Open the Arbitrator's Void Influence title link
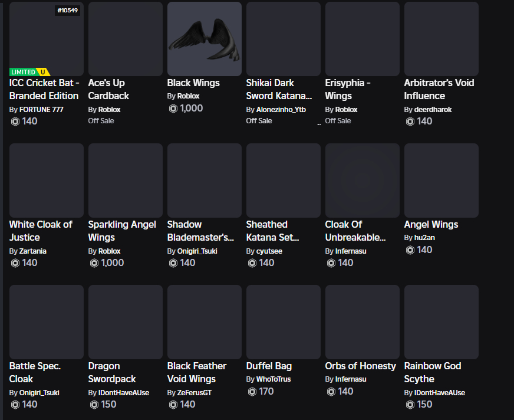The height and width of the screenshot is (420, 514). (x=439, y=89)
